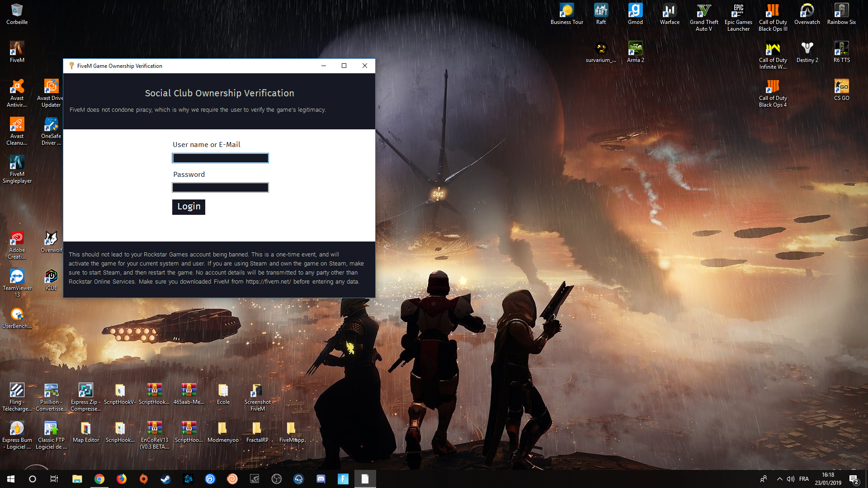The image size is (868, 488).
Task: Open the Epic Games Launcher shortcut
Action: click(x=738, y=17)
